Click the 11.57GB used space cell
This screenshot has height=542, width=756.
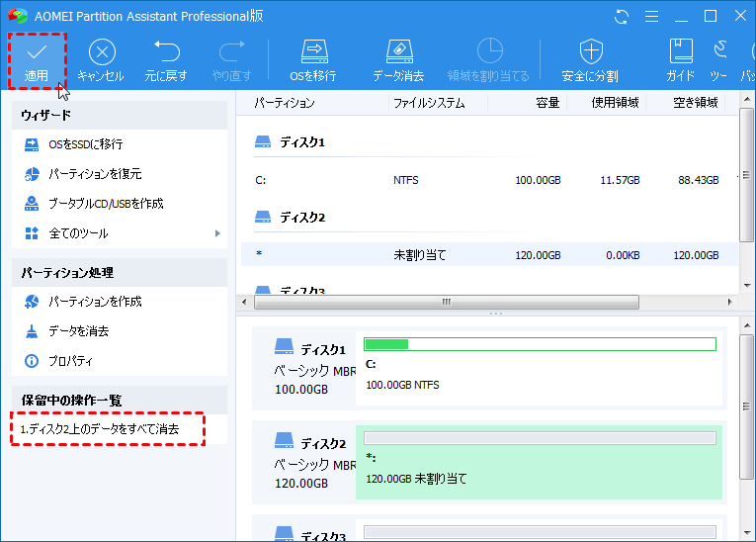620,180
